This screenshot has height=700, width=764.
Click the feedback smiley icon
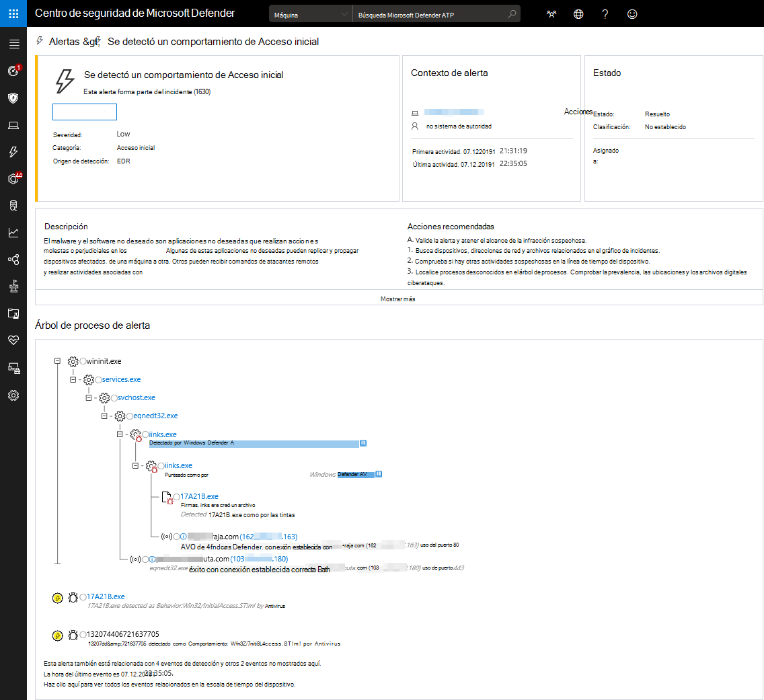click(x=632, y=14)
